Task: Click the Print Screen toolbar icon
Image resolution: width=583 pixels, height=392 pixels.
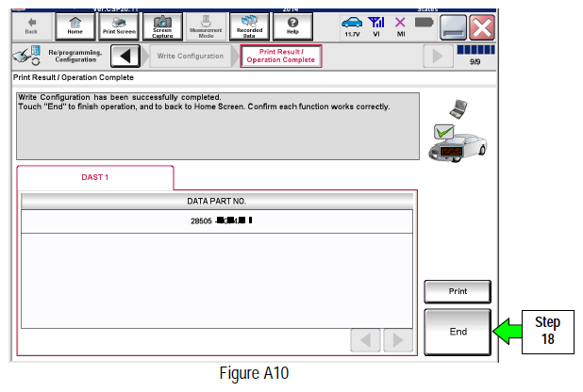Action: pos(119,26)
